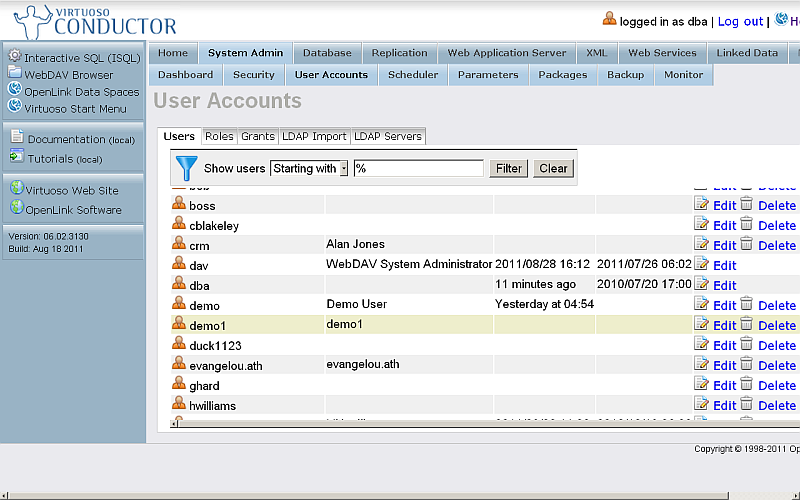
Task: Click the edit pencil icon for boss
Action: [702, 204]
